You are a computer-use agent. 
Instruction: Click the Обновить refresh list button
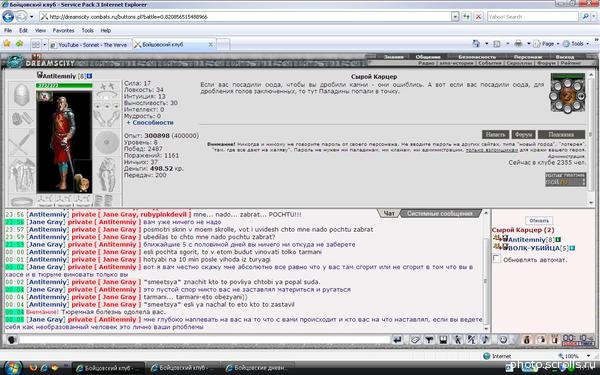click(x=539, y=220)
